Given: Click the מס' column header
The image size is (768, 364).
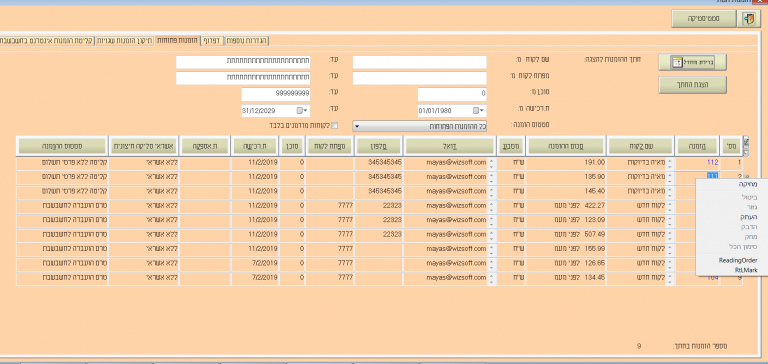Looking at the screenshot, I should click(732, 146).
